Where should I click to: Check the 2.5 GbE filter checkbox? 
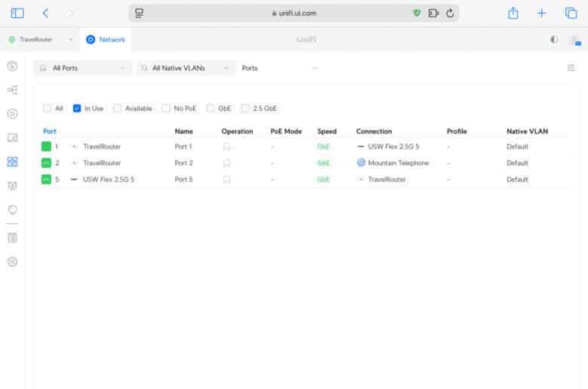tap(245, 109)
